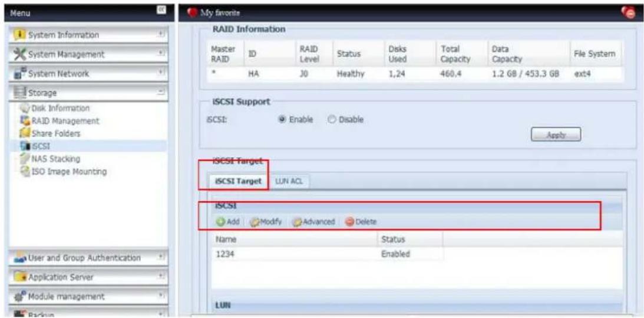Select the iSCSI Enable radio button
This screenshot has height=318, width=644.
[282, 120]
